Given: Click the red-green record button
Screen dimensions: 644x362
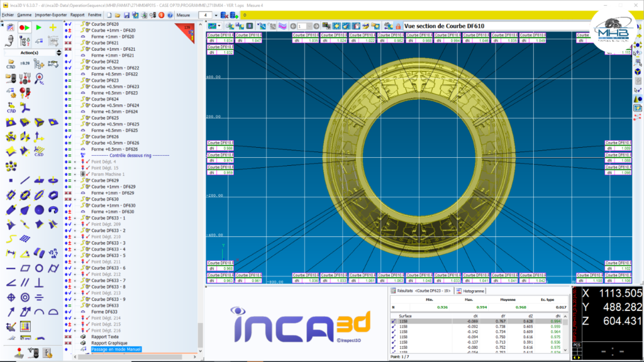Looking at the screenshot, I should (25, 28).
